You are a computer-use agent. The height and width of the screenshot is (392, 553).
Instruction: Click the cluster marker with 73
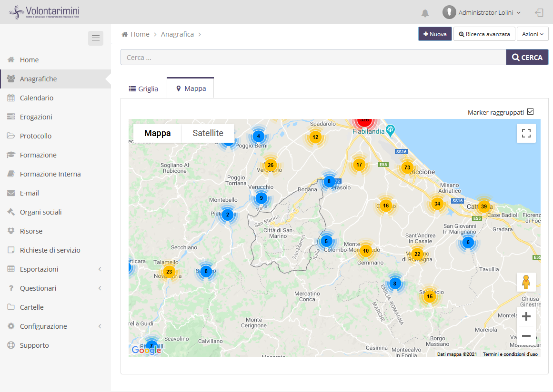(x=407, y=167)
